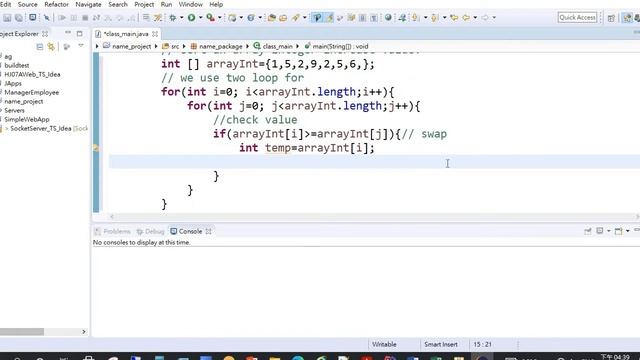Click the Quick Access search field

578,18
